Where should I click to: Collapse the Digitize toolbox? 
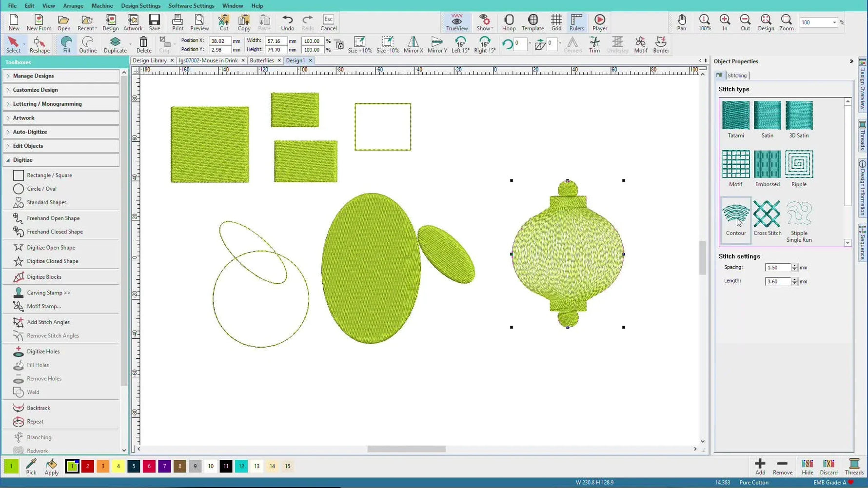pos(61,160)
